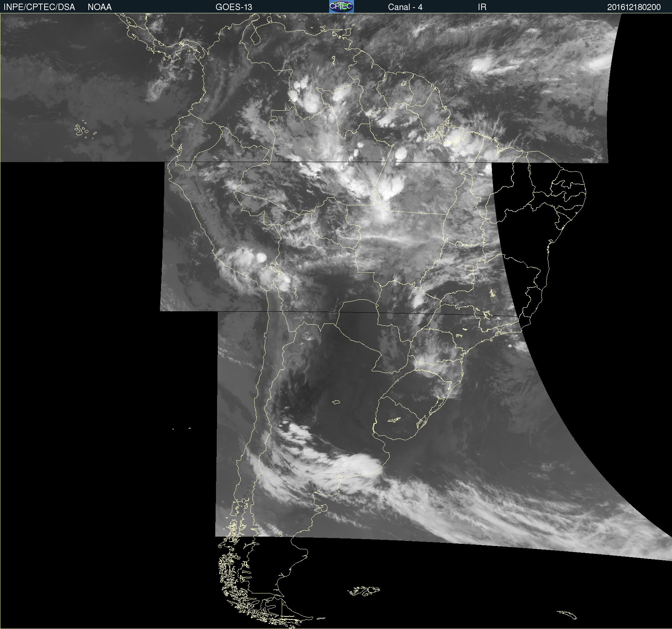Click the timestamp 201612180200
The height and width of the screenshot is (629, 672).
(x=634, y=7)
